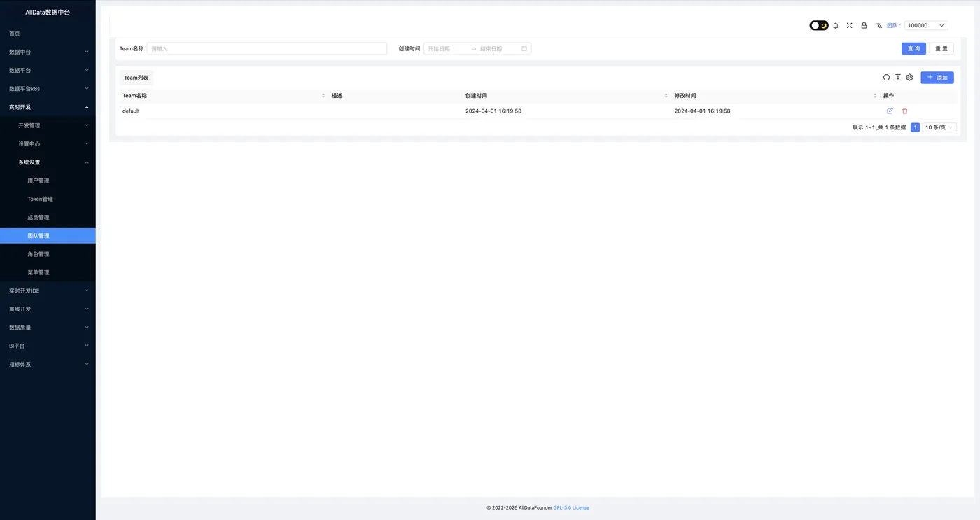
Task: Open the 10 条/页 page size dropdown
Action: pyautogui.click(x=939, y=127)
